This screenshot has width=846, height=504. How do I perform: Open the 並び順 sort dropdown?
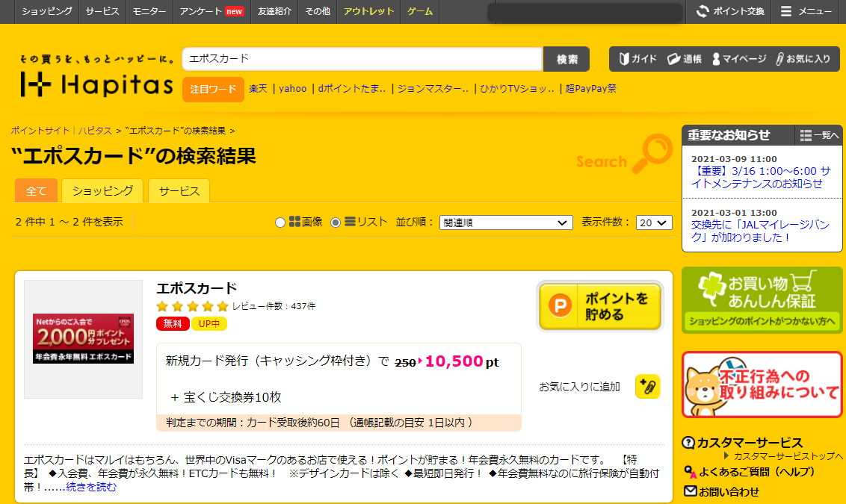(506, 223)
